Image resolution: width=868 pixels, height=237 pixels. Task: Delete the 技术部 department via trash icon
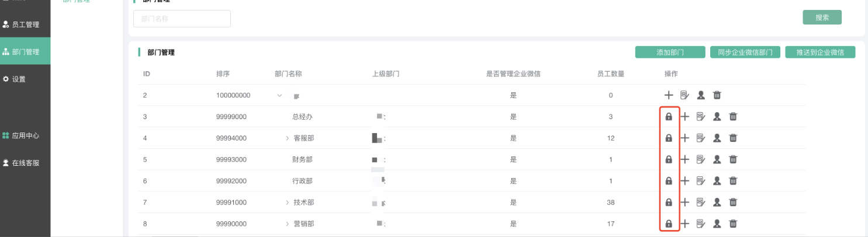[x=733, y=203]
